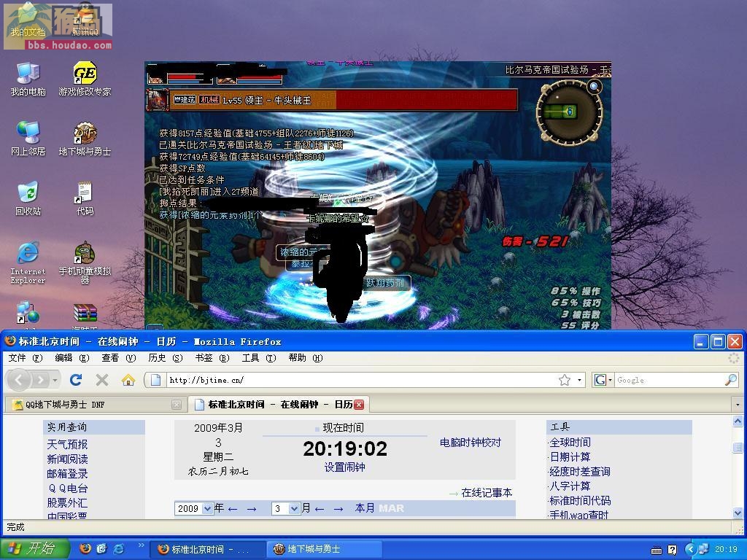Bookmark this page with the star icon
This screenshot has height=560, width=747.
(565, 380)
